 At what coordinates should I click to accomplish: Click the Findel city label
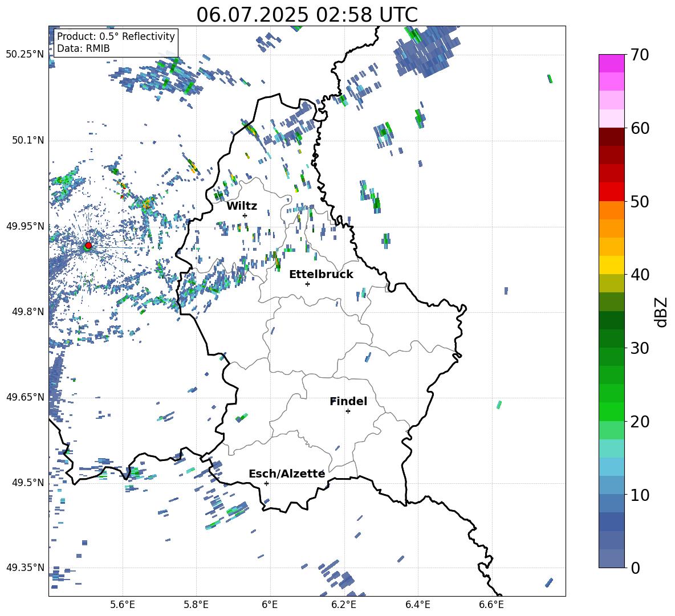tap(348, 401)
